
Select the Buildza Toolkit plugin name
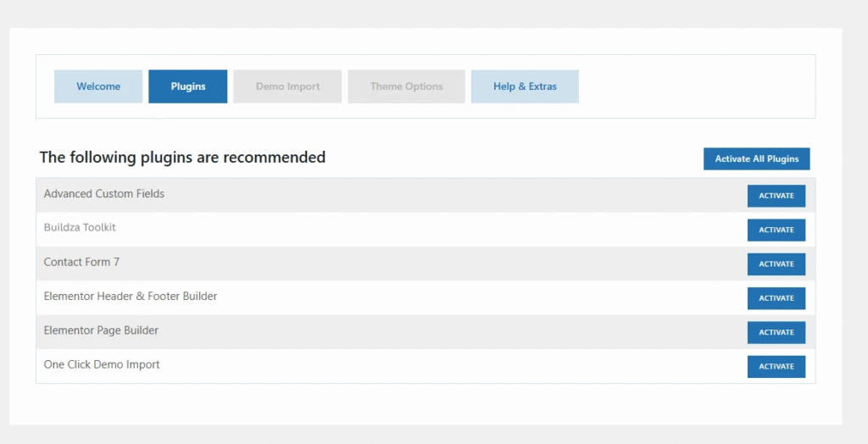click(80, 228)
